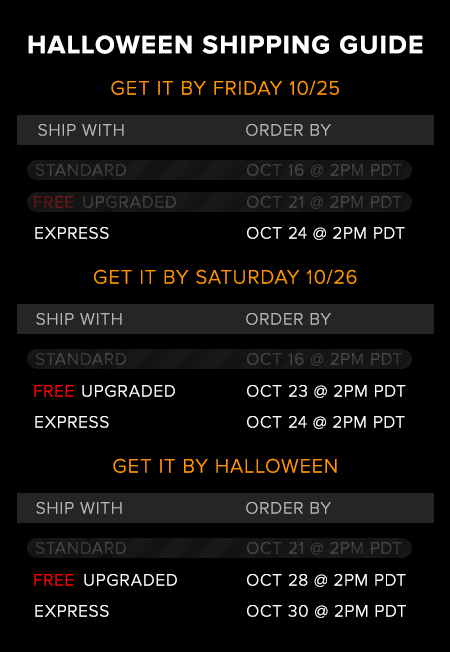450x652 pixels.
Task: Click the Express row under Friday 10/25
Action: pyautogui.click(x=219, y=233)
